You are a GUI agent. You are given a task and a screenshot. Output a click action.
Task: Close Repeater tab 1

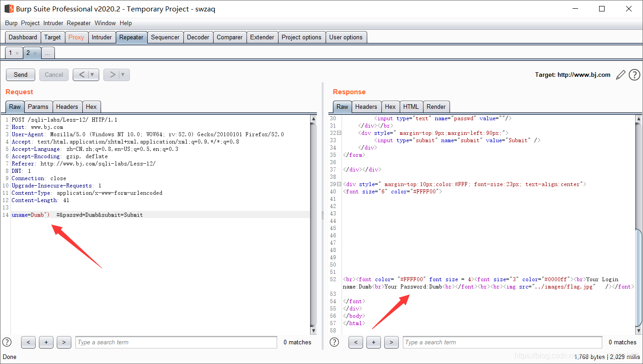pos(17,54)
